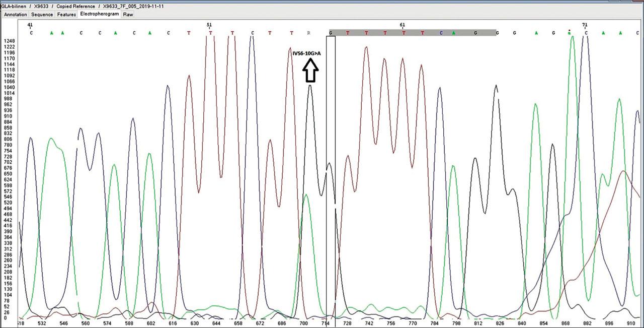
Task: Click the Electropherogram tab
Action: (100, 14)
